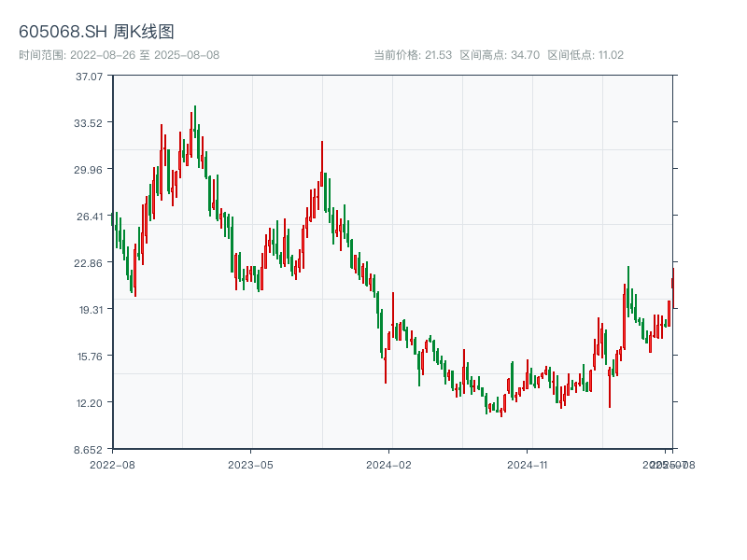
Task: Click y-axis label 8.652
Action: click(88, 450)
